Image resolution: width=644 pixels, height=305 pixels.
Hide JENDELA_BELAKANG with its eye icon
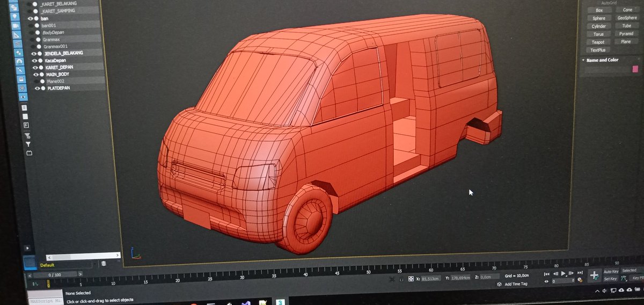(x=33, y=53)
